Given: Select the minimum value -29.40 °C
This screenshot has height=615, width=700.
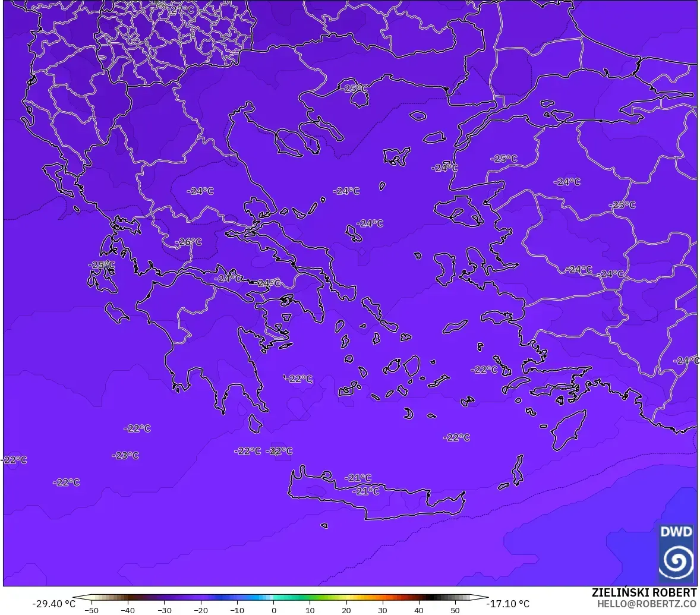Looking at the screenshot, I should tap(54, 604).
